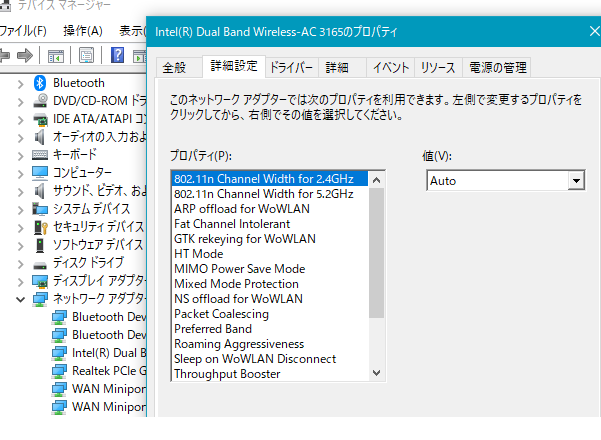The width and height of the screenshot is (601, 440).
Task: Select Packet Coalescing property
Action: point(270,314)
